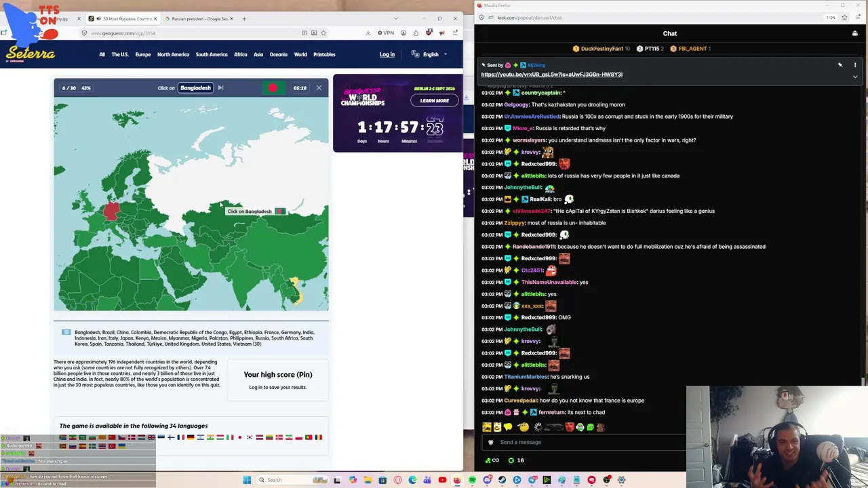868x488 pixels.
Task: Open the pinned YouTube link in chat
Action: tap(551, 75)
